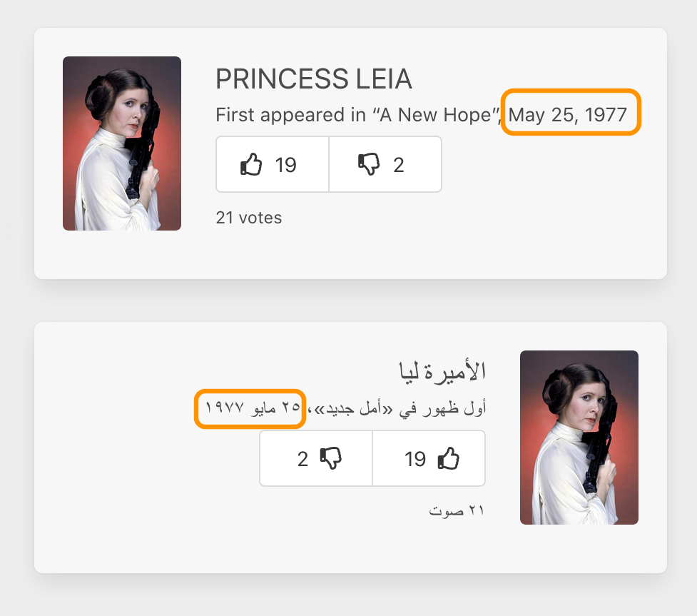The width and height of the screenshot is (697, 616).
Task: Upvote Princess Leia using the 19 button
Action: click(x=272, y=163)
